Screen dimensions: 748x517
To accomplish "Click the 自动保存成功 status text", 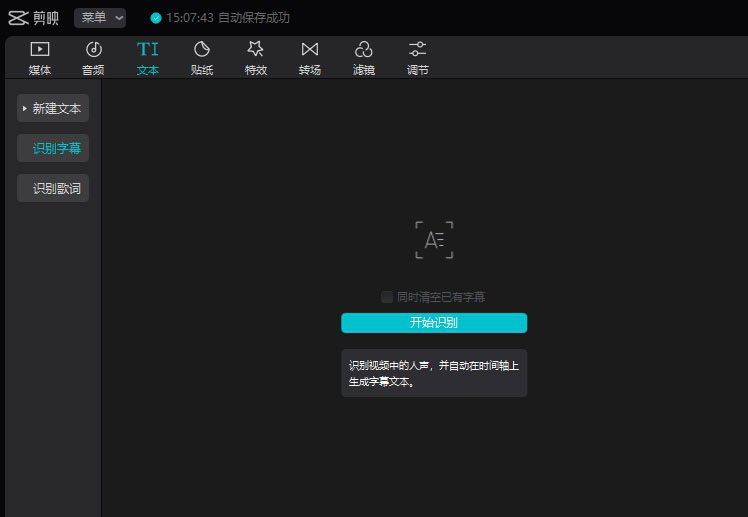I will click(x=254, y=18).
